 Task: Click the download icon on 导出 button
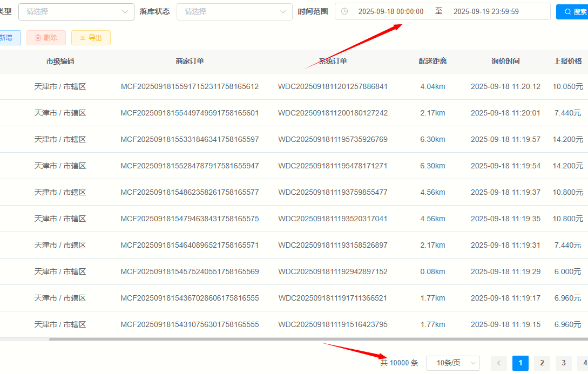click(x=83, y=38)
